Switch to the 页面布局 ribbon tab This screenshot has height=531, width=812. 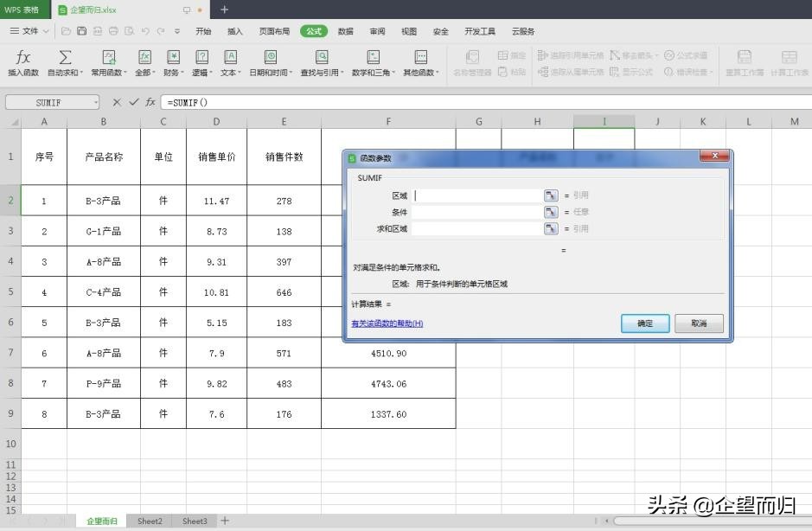(274, 31)
